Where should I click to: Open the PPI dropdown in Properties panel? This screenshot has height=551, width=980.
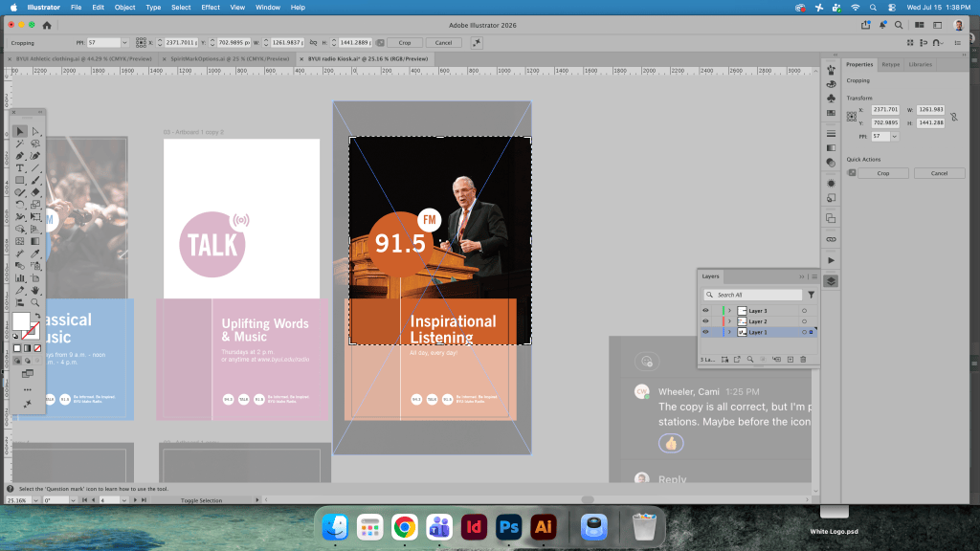coord(895,136)
